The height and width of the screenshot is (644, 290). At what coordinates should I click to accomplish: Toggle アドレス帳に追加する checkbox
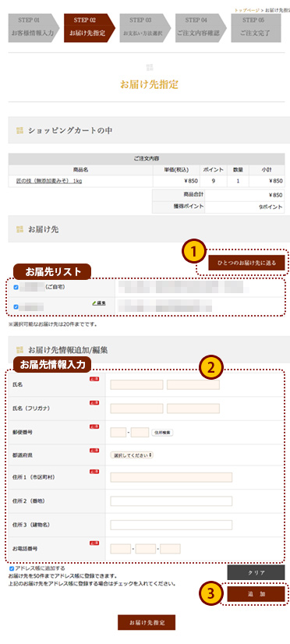[x=11, y=568]
